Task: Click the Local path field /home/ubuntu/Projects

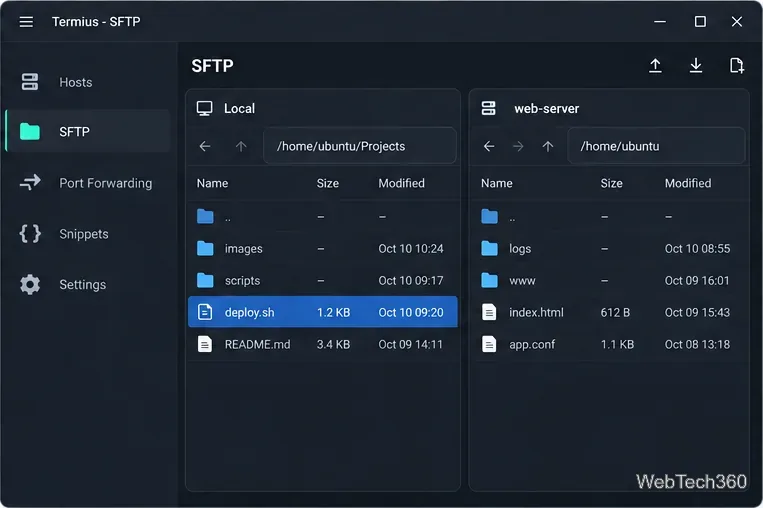Action: 360,146
